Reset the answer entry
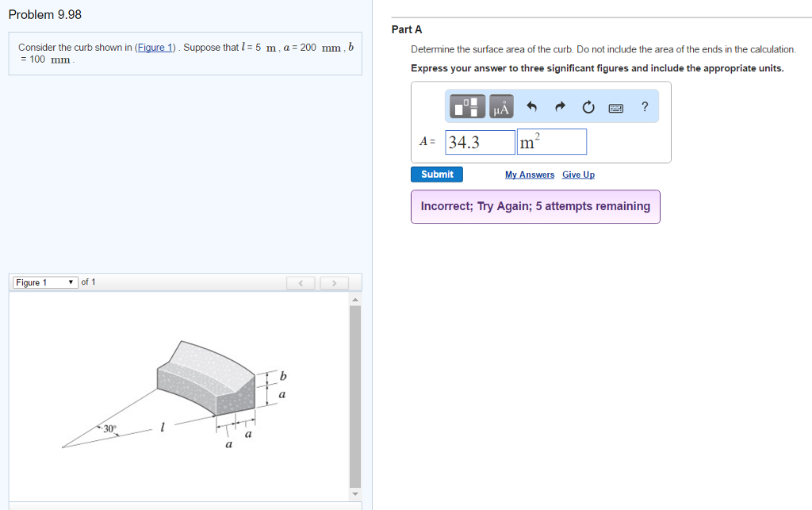The height and width of the screenshot is (510, 812). pyautogui.click(x=587, y=105)
